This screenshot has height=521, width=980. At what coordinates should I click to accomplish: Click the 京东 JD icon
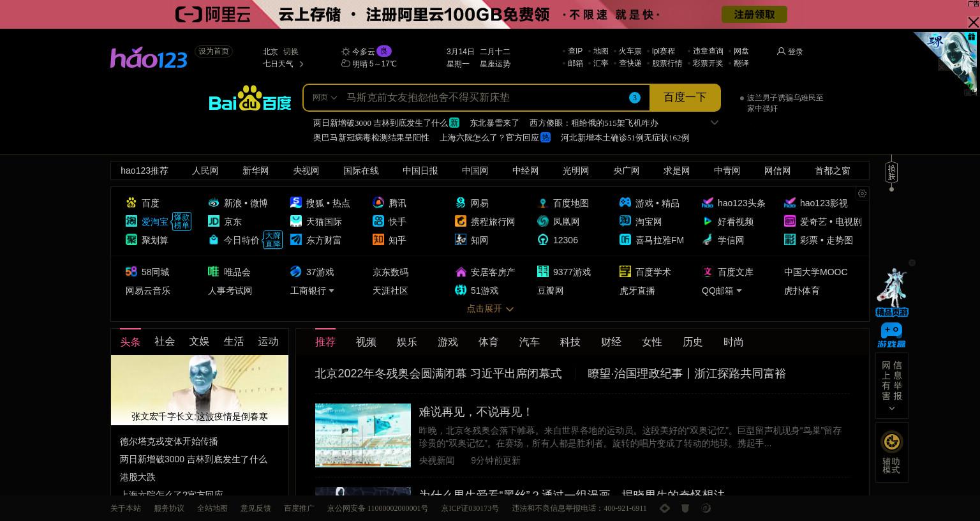pos(214,221)
